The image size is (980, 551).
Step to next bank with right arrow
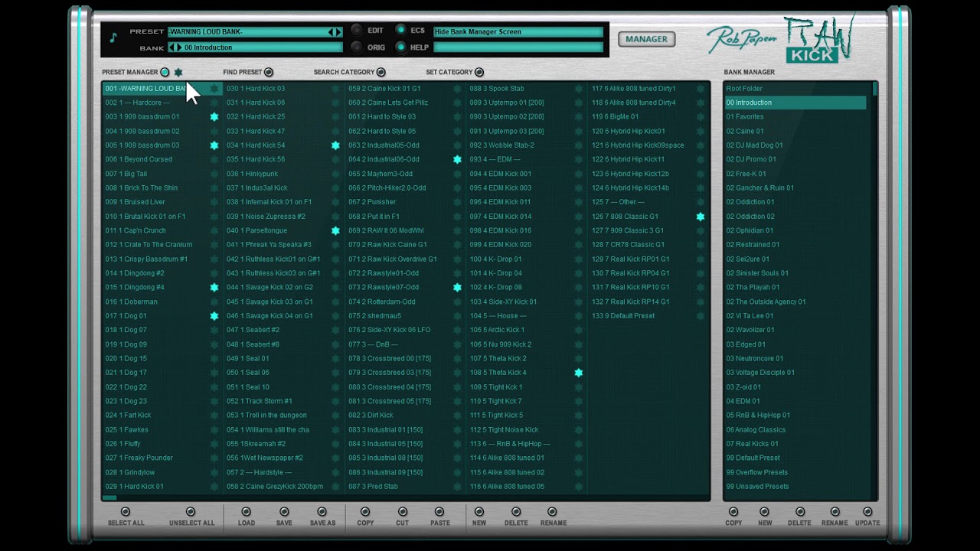pyautogui.click(x=179, y=47)
